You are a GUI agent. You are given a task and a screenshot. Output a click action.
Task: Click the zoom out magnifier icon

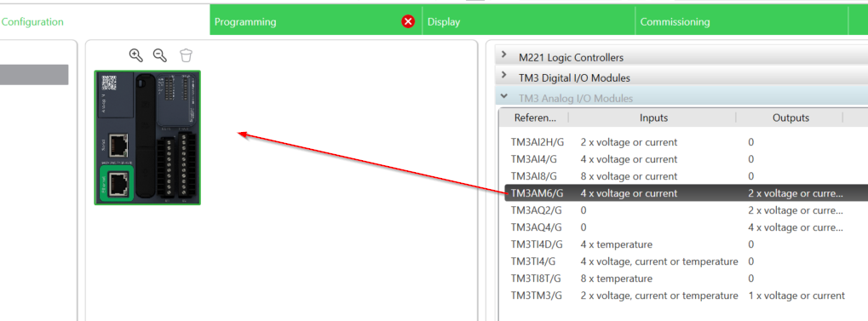click(x=160, y=54)
